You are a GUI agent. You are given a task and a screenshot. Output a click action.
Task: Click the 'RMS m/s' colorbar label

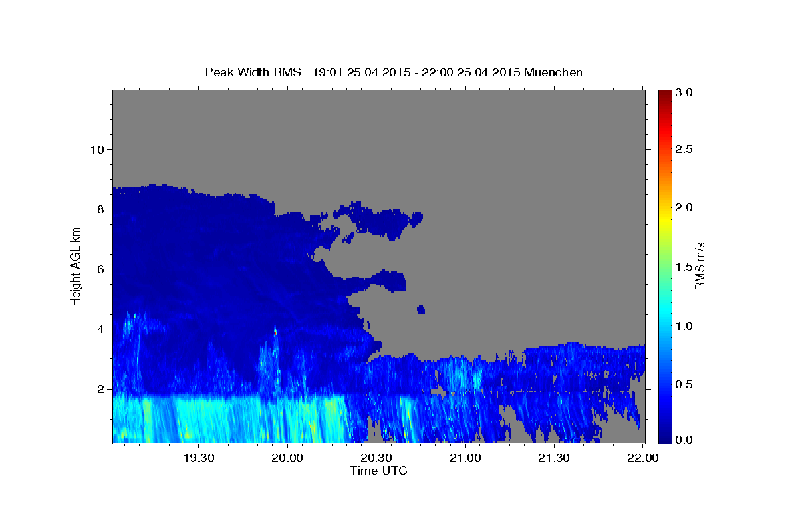point(699,266)
